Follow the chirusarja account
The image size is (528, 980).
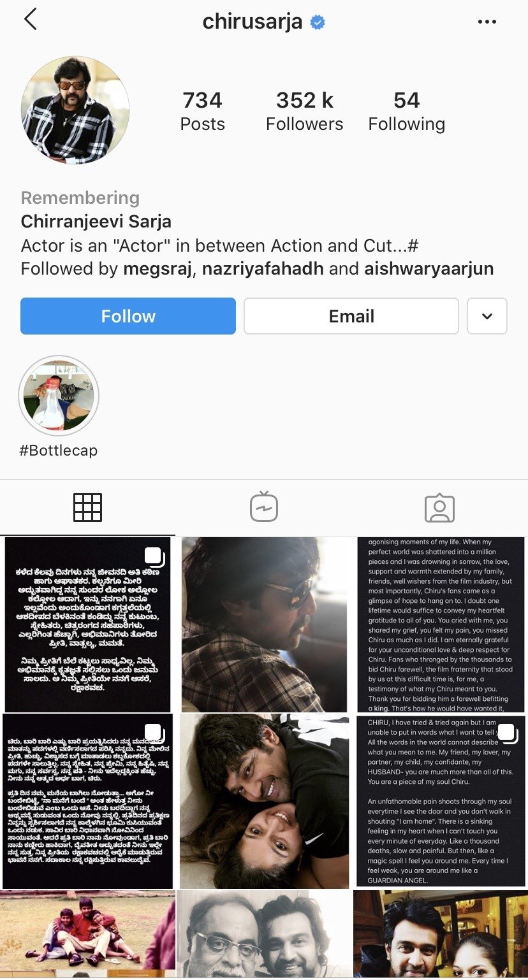pyautogui.click(x=128, y=316)
